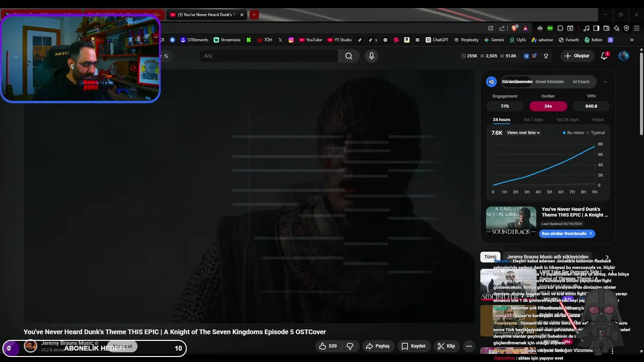Screen dimensions: 644x362
Task: Click the Kaydet save button
Action: coord(414,346)
